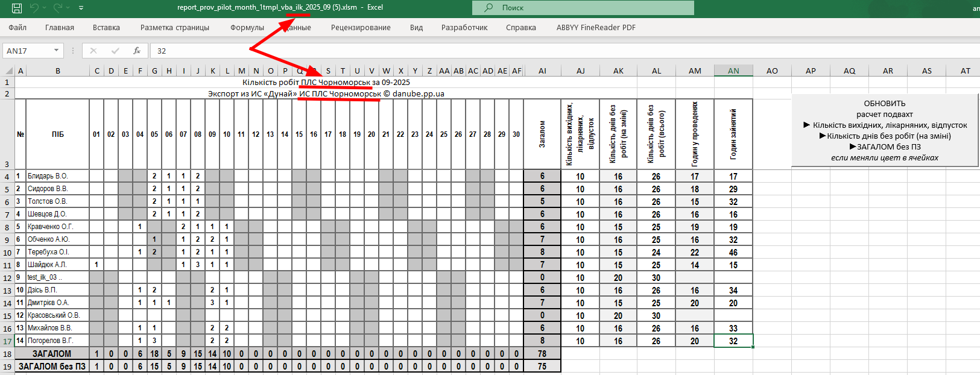Select the ЗАГАЛОМ без ПЗ cell
980x375 pixels.
(52, 367)
